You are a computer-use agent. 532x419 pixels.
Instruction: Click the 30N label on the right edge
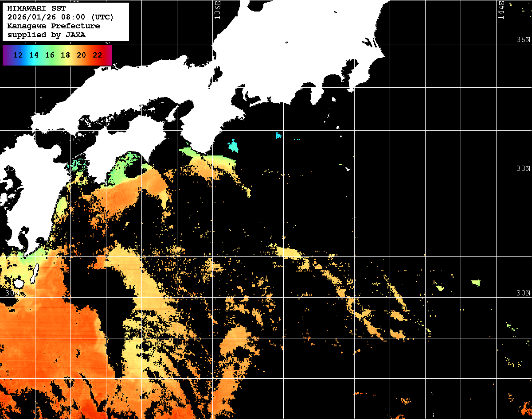523,293
